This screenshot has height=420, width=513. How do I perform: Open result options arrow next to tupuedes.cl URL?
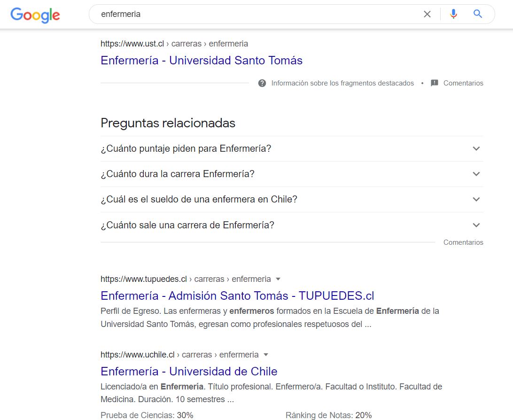(278, 279)
